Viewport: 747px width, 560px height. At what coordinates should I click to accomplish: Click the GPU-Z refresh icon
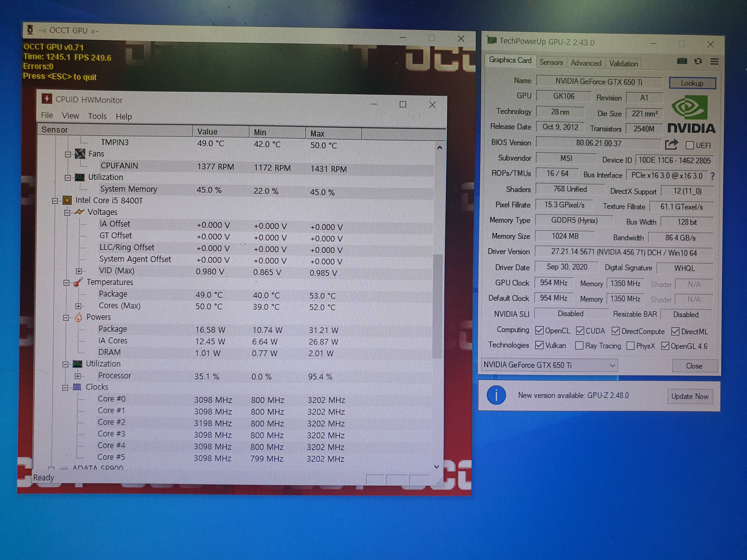[x=698, y=61]
